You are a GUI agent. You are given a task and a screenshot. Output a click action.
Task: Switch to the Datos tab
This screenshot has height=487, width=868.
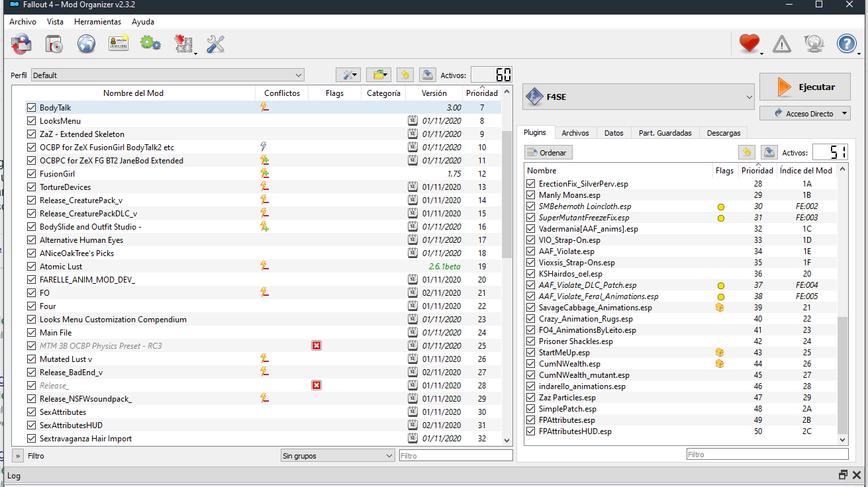tap(614, 133)
